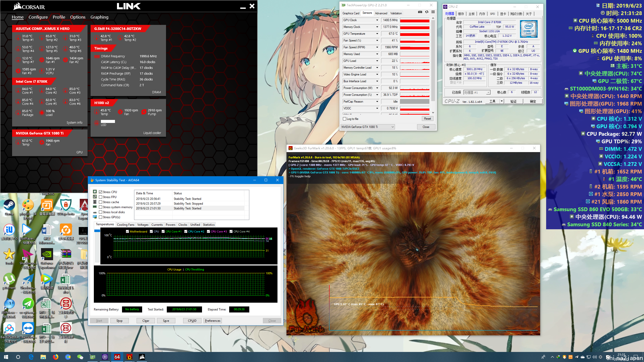Open Steam desktop shortcut
The width and height of the screenshot is (644, 362).
[x=9, y=207]
